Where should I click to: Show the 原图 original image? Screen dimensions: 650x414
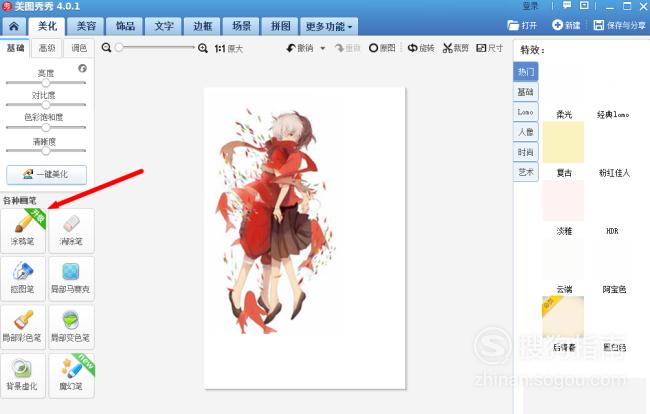[382, 48]
